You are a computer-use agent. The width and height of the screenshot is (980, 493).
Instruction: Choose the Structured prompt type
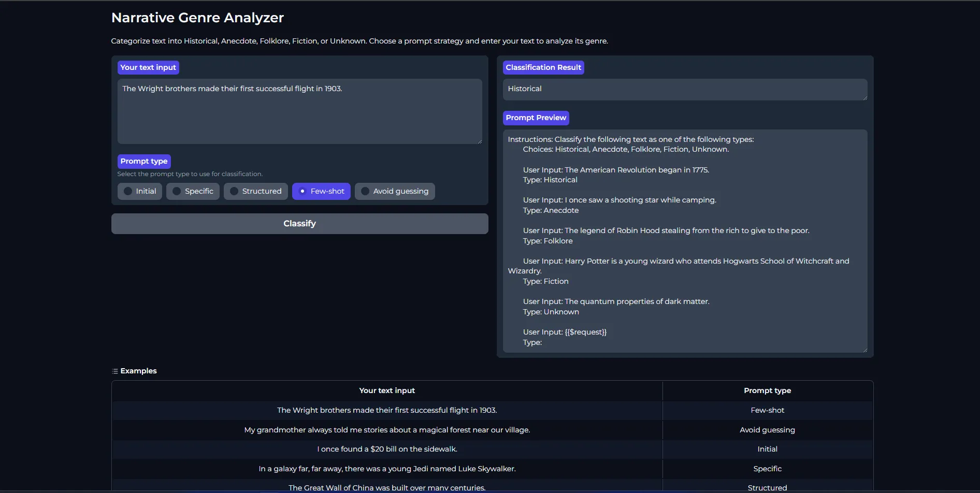(235, 191)
